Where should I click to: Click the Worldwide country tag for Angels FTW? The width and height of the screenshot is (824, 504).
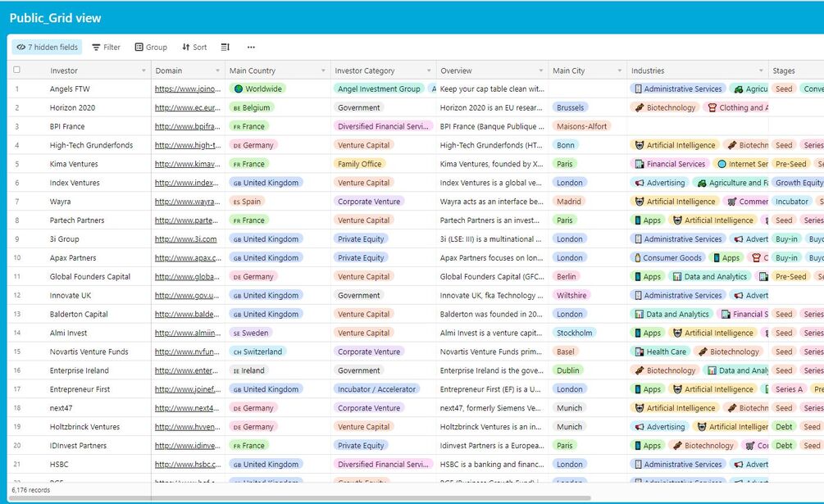coord(257,89)
